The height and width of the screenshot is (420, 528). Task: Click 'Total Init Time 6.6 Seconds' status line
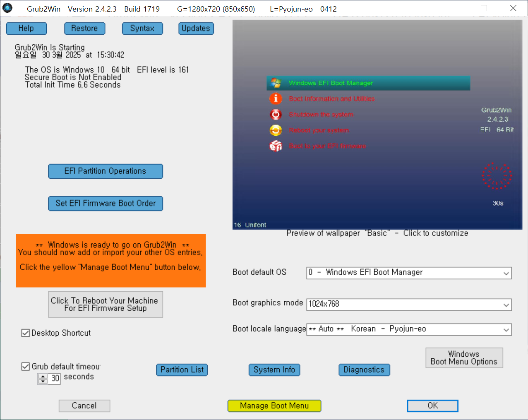tap(73, 85)
